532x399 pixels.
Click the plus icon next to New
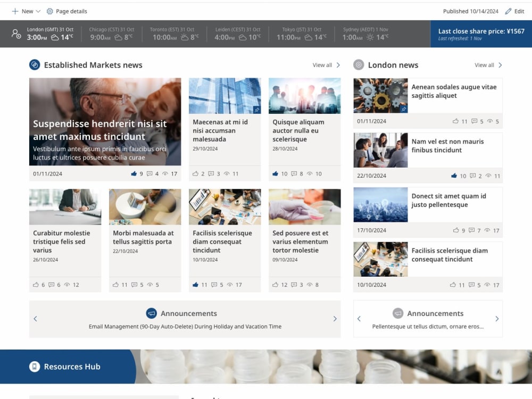click(x=15, y=11)
